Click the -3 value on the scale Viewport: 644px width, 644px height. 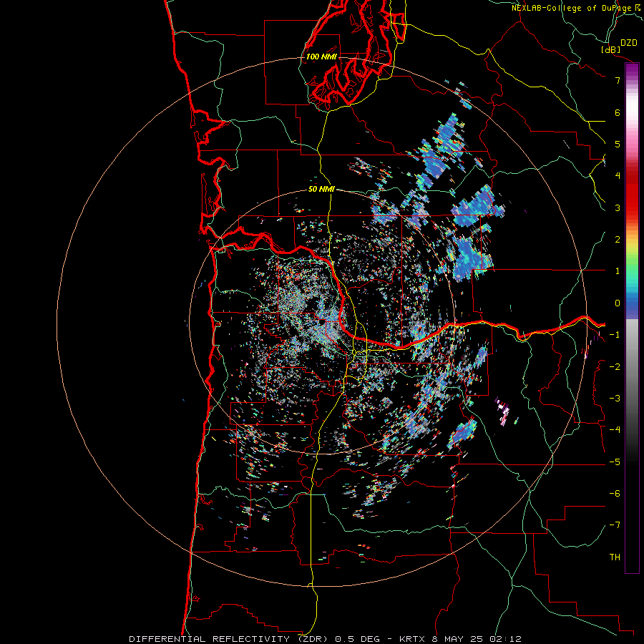pos(615,399)
